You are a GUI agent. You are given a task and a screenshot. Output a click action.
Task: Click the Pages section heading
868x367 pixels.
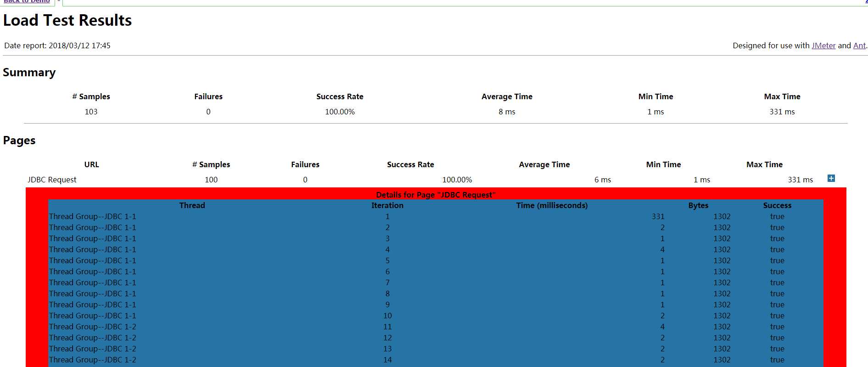click(19, 141)
